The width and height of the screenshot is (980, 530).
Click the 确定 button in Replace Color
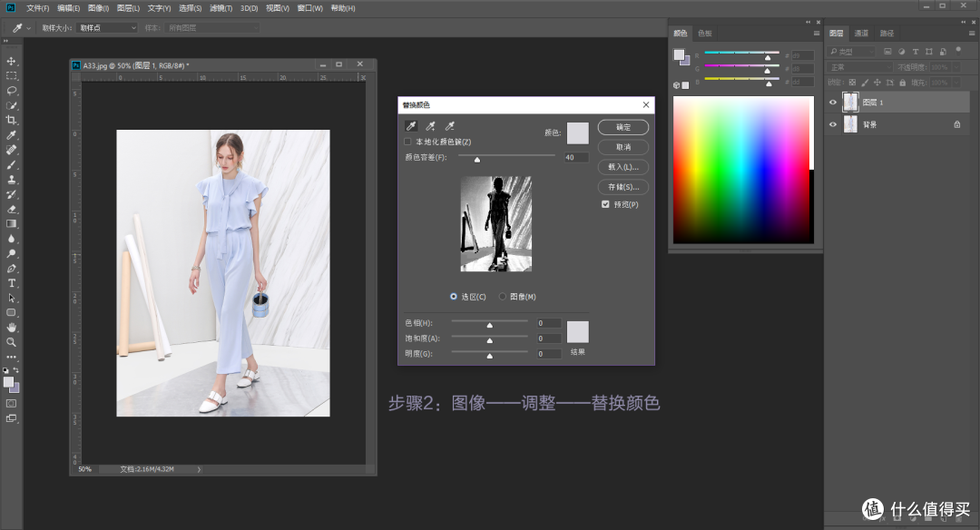[622, 127]
